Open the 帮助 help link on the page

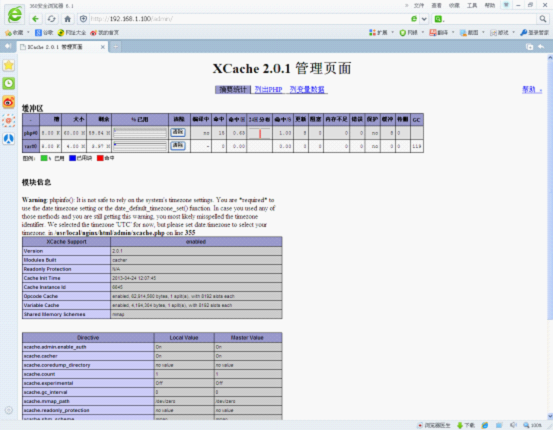(x=532, y=90)
